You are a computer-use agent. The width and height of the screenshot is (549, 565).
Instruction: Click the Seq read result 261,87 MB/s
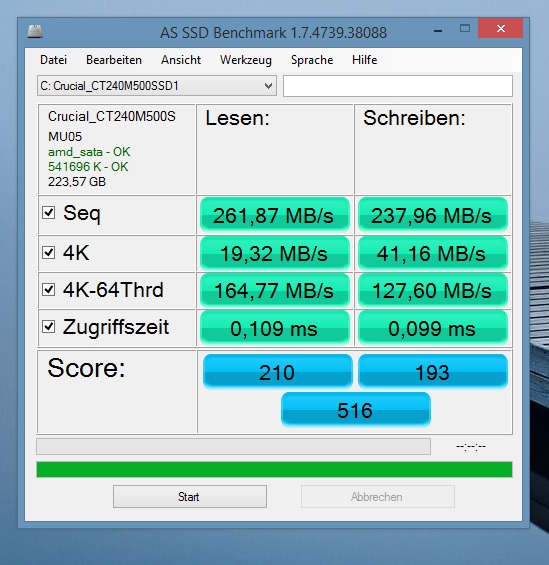point(274,215)
